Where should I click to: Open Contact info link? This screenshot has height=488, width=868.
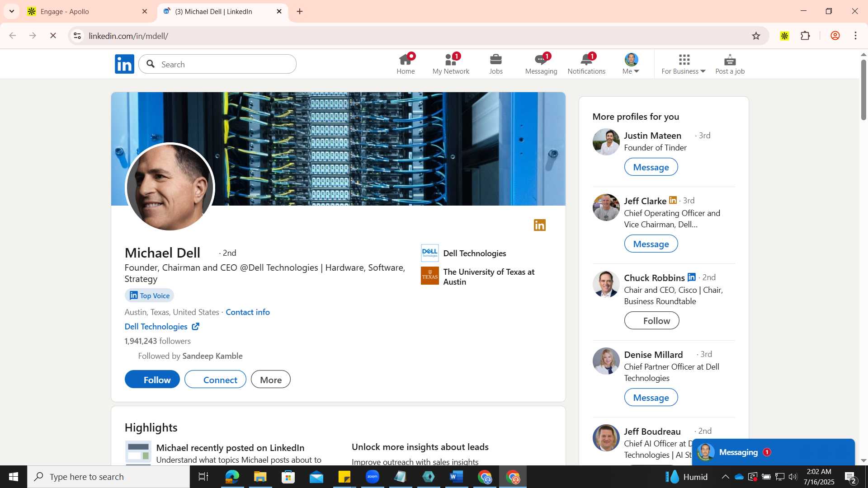(248, 312)
